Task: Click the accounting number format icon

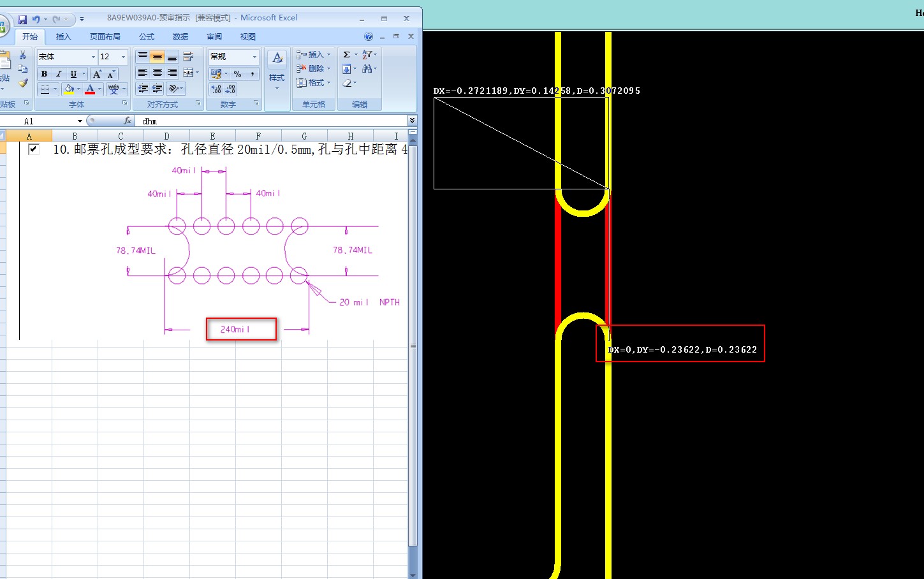Action: [216, 74]
